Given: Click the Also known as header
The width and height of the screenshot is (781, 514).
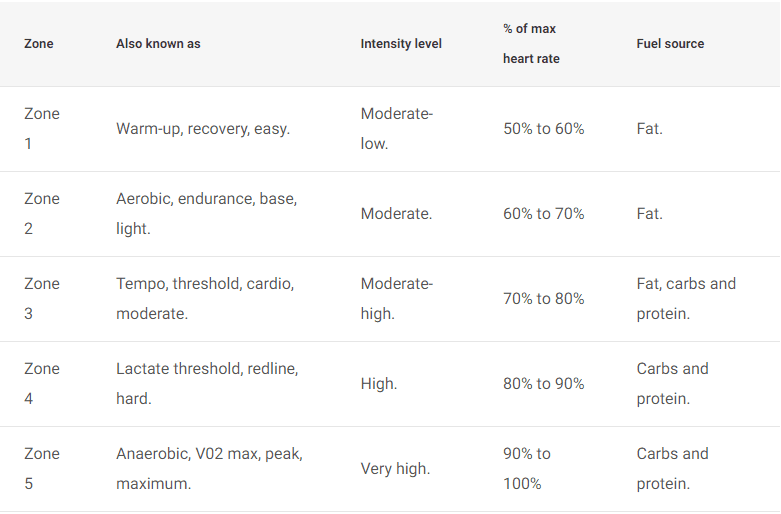Looking at the screenshot, I should click(158, 44).
